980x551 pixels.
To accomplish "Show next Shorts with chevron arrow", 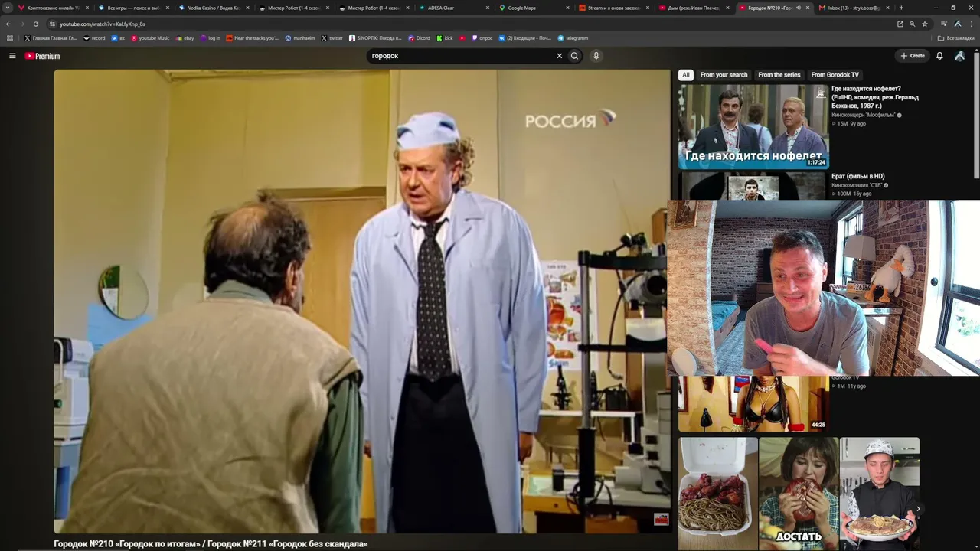I will [x=918, y=509].
